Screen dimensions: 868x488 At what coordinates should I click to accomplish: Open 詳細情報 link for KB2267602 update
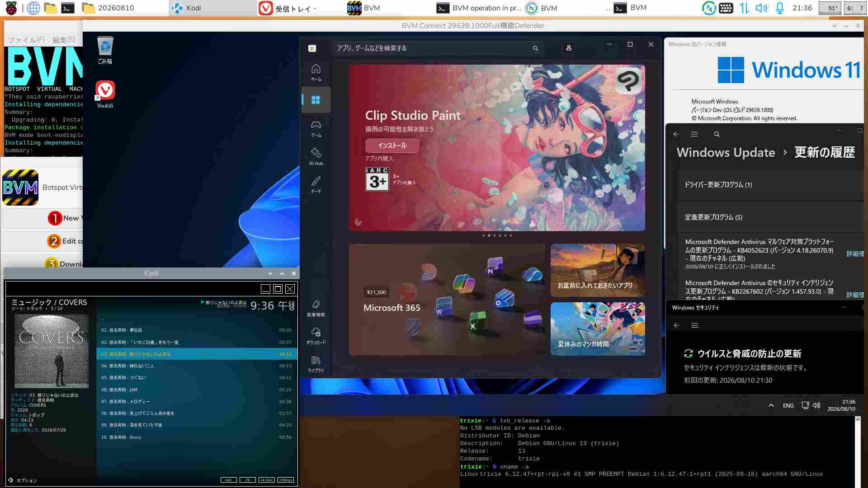pyautogui.click(x=855, y=295)
